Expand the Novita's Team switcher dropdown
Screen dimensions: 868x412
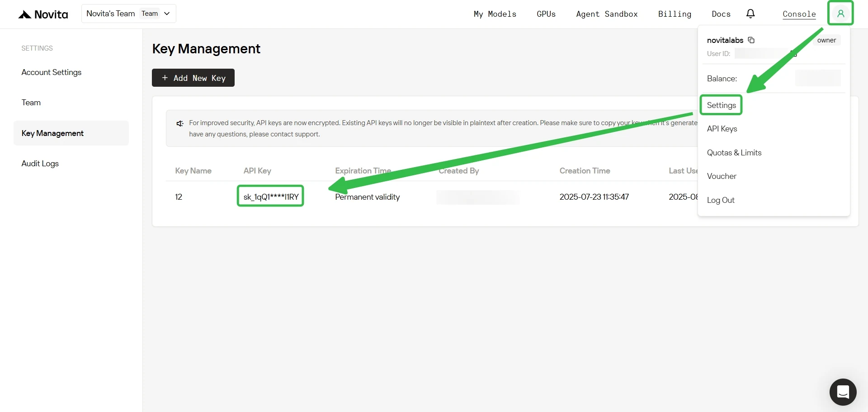coord(129,14)
